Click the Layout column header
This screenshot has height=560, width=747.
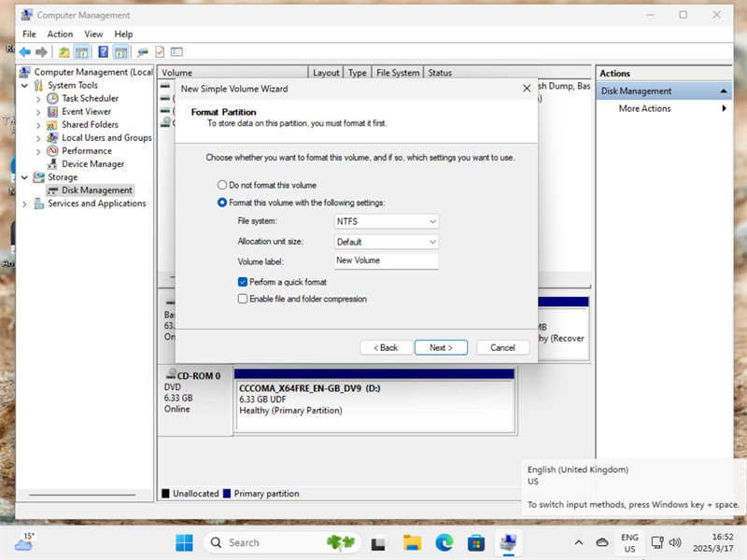click(326, 73)
